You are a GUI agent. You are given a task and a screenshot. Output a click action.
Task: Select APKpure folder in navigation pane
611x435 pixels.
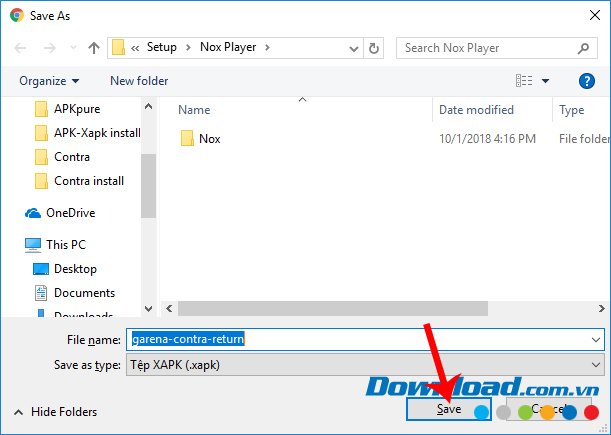[77, 109]
